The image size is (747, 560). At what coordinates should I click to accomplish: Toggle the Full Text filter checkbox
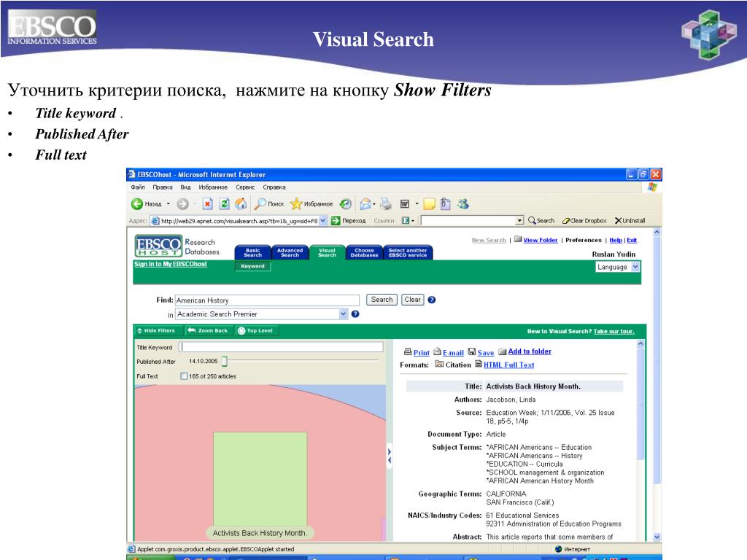pyautogui.click(x=184, y=376)
